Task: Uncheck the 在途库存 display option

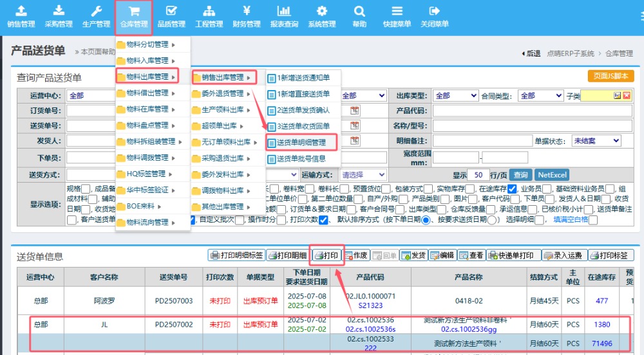Action: coord(512,188)
